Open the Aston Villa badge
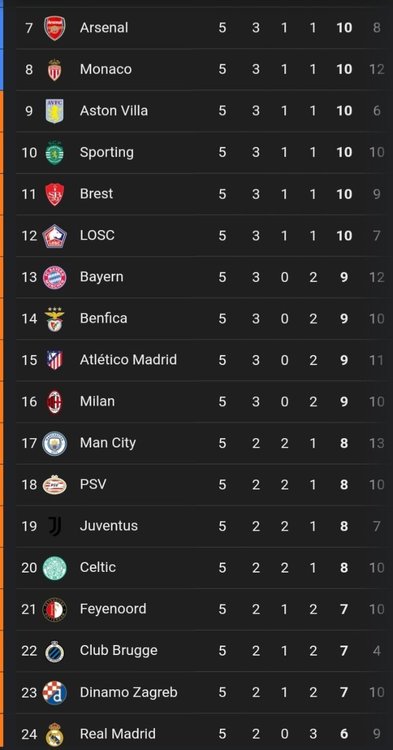 pos(55,111)
